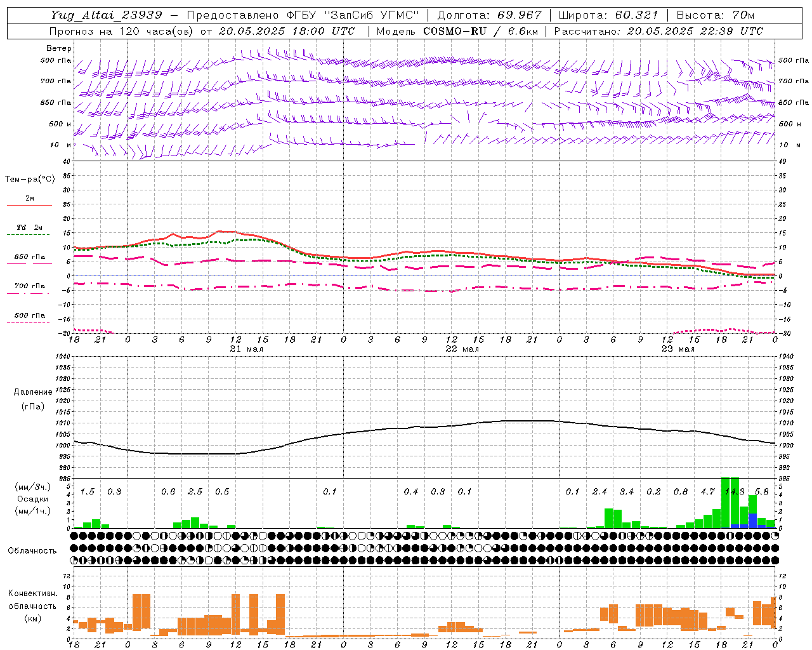Image resolution: width=812 pixels, height=650 pixels.
Task: Click the 700 гПа temperature legend entry
Action: click(x=30, y=286)
